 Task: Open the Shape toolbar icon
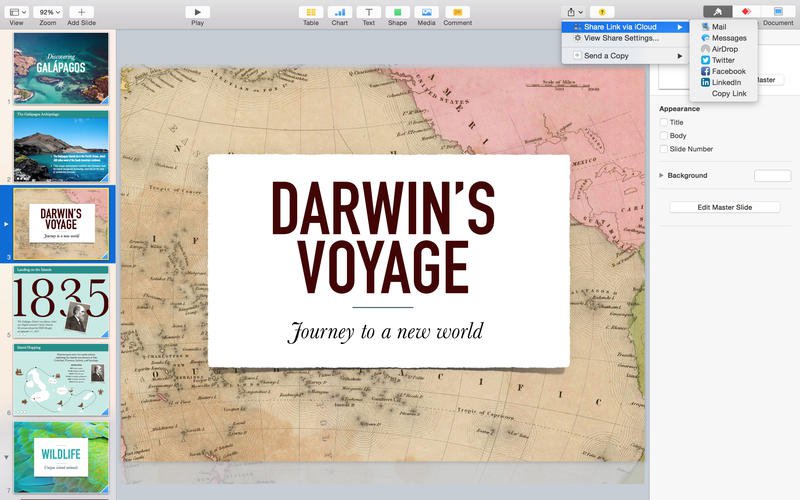pos(397,11)
